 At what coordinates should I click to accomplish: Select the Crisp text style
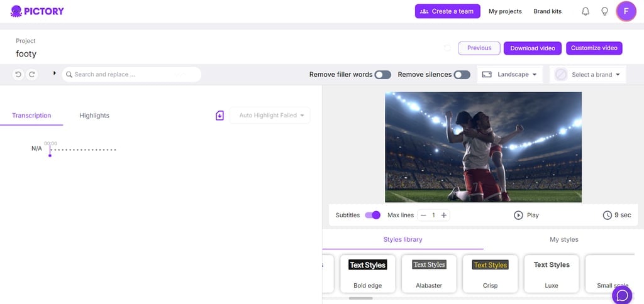[x=490, y=274]
